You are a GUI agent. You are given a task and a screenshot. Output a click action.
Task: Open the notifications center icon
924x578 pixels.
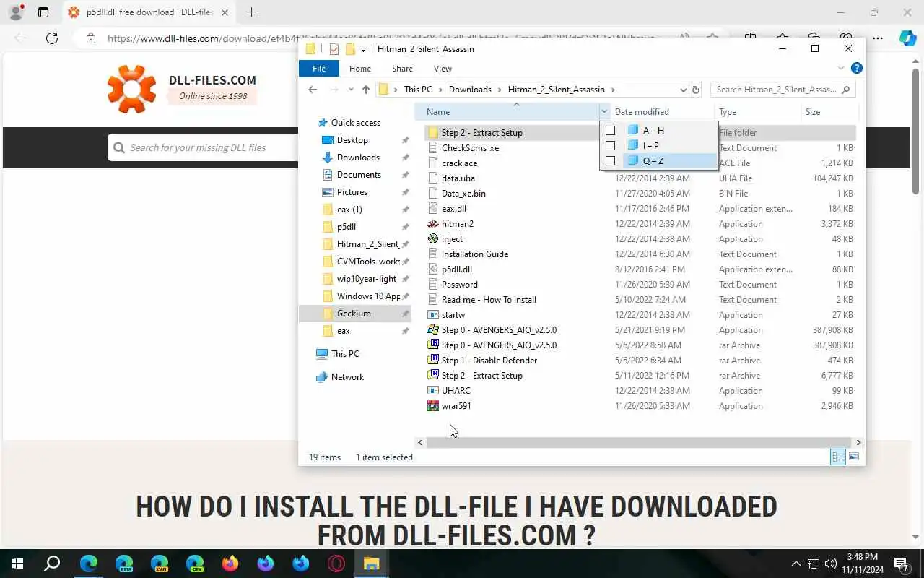(902, 564)
